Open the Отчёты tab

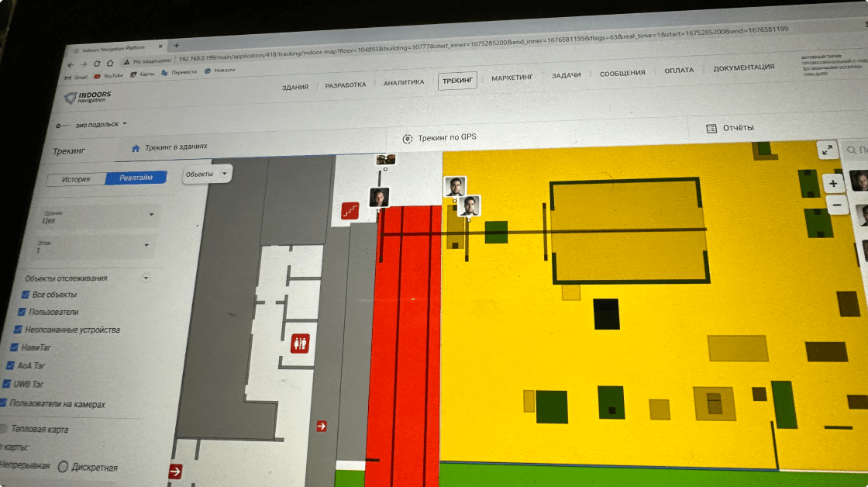[730, 128]
